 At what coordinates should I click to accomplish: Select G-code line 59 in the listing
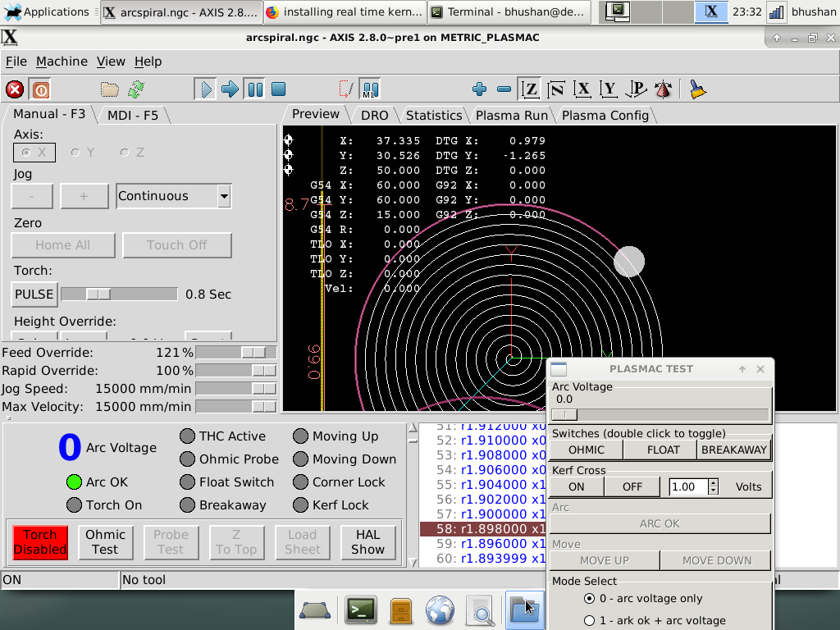(x=483, y=543)
